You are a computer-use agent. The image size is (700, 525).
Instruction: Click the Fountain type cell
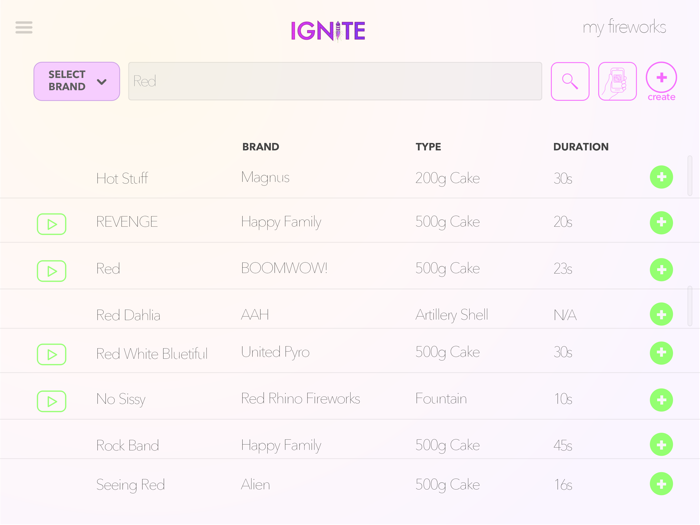(441, 398)
